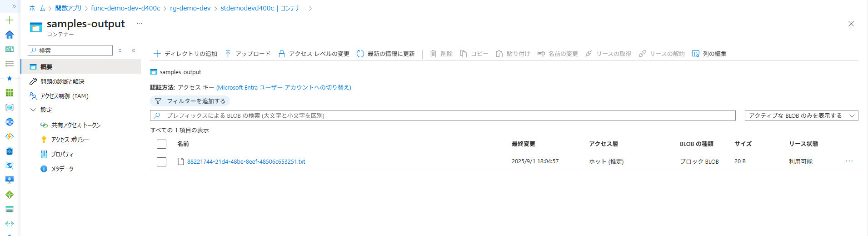
Task: Open App Services globe icon in sidebar
Action: click(10, 122)
